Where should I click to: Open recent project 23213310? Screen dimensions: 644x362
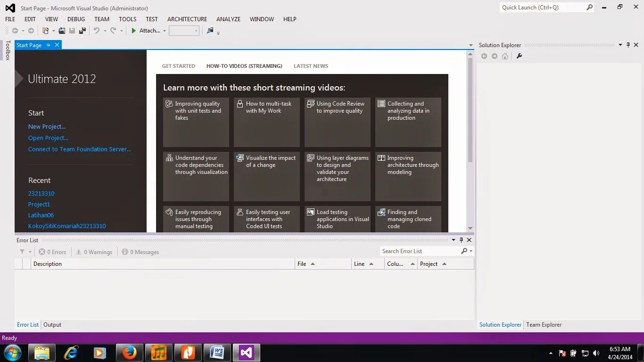(41, 194)
